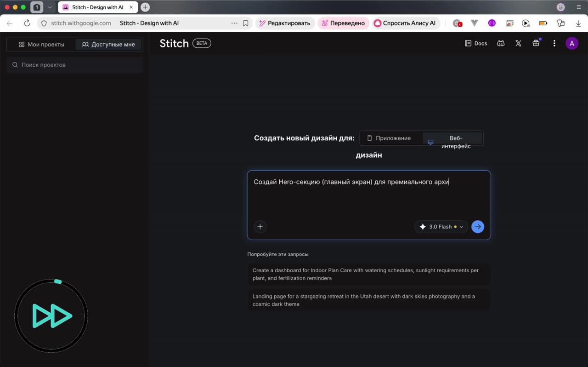Reload the page with refresh icon
The width and height of the screenshot is (588, 367).
[x=27, y=23]
